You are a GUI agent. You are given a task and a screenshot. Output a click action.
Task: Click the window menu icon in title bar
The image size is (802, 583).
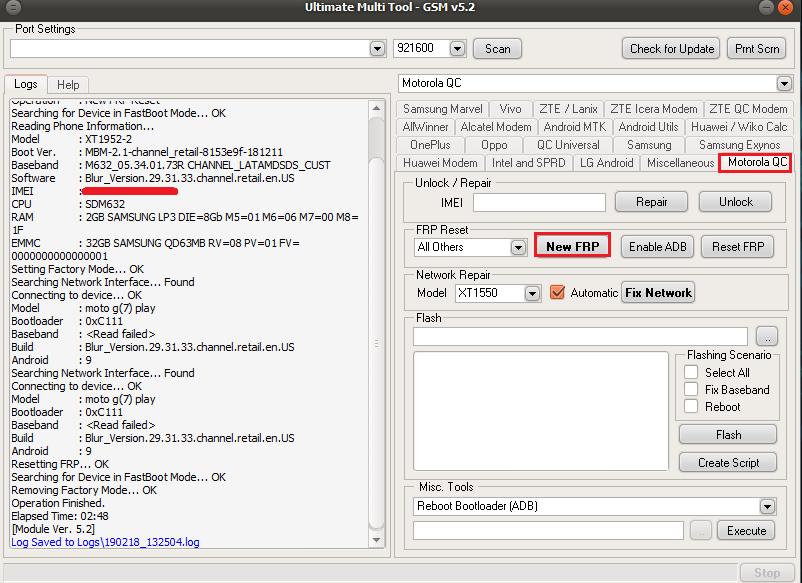click(x=13, y=7)
